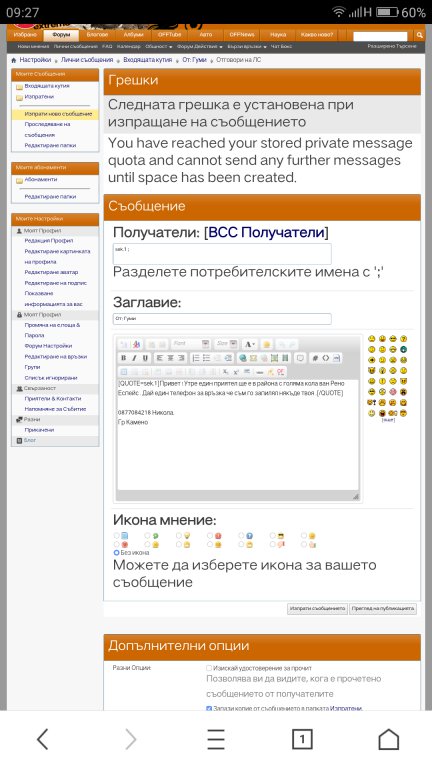Open the Наука tab
The width and height of the screenshot is (432, 768).
pos(278,35)
